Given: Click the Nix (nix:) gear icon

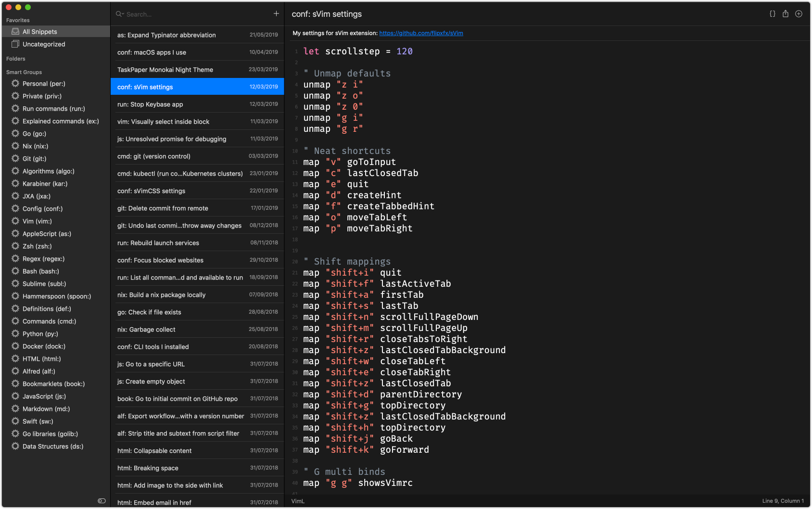Looking at the screenshot, I should [x=15, y=146].
